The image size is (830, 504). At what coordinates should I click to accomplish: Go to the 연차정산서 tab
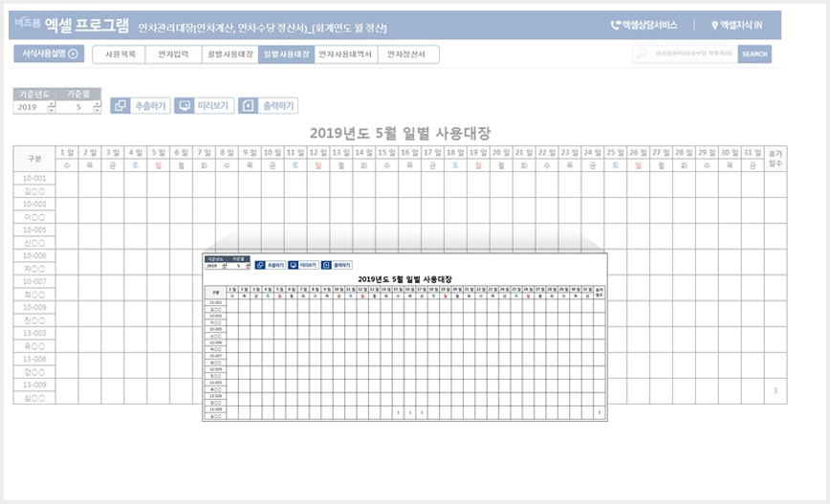pyautogui.click(x=404, y=55)
